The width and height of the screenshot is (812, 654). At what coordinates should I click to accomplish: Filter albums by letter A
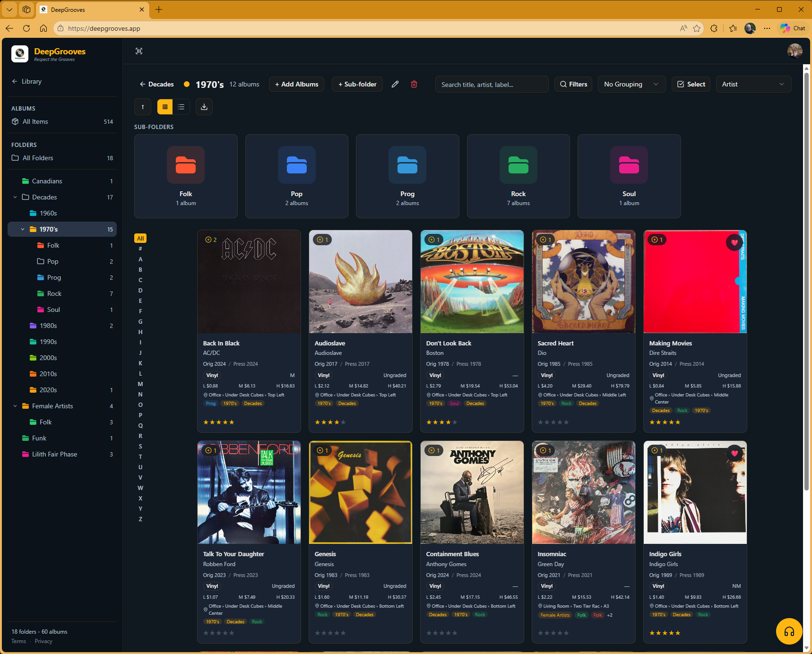point(140,259)
